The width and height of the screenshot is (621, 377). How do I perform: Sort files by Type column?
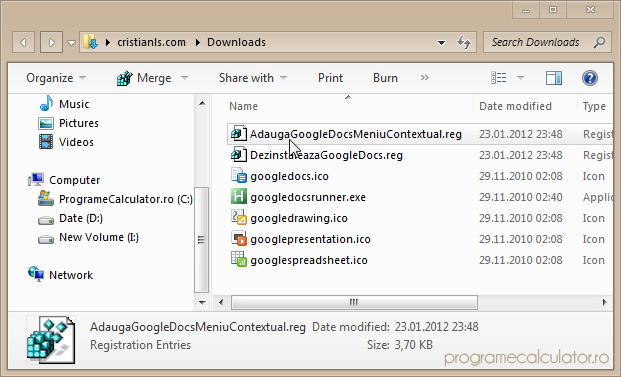tap(594, 106)
